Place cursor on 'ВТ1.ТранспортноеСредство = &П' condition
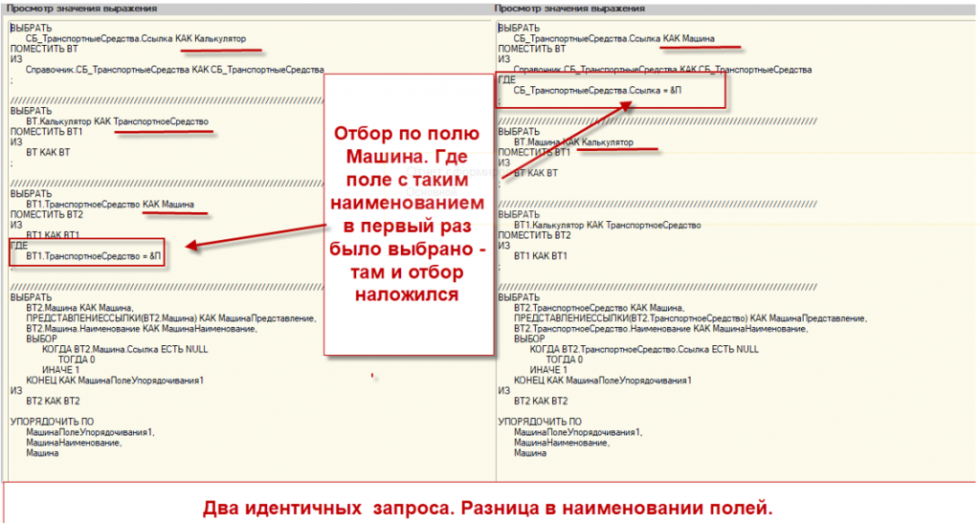Viewport: 980px width, 523px height. click(93, 256)
